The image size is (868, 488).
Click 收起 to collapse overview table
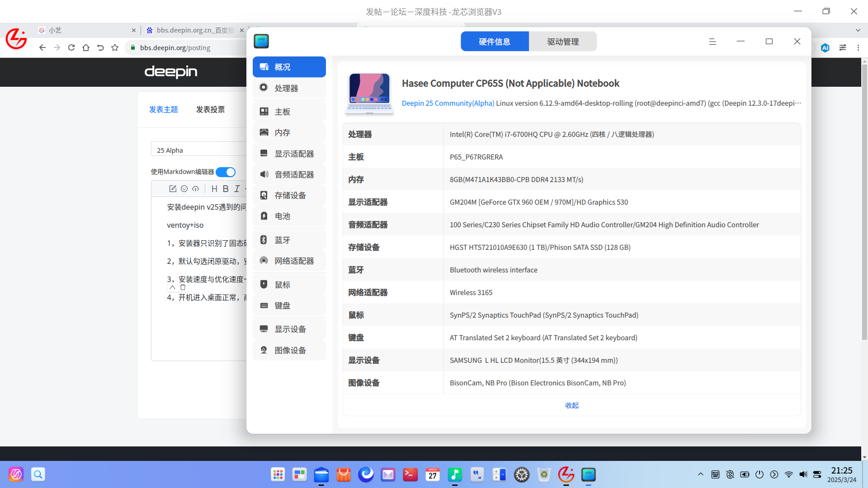click(572, 405)
